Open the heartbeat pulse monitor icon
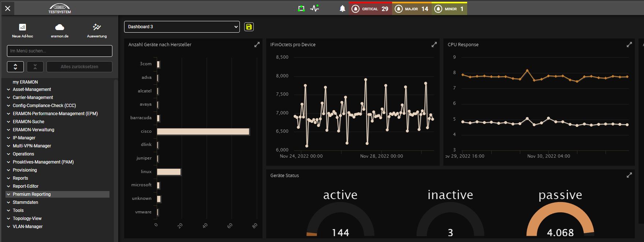This screenshot has height=242, width=644. point(314,8)
